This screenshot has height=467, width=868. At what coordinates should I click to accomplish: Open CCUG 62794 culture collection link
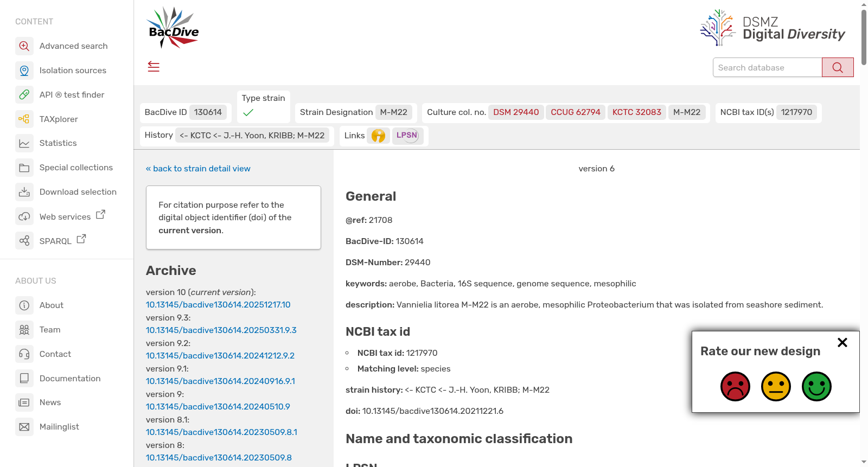pyautogui.click(x=576, y=112)
